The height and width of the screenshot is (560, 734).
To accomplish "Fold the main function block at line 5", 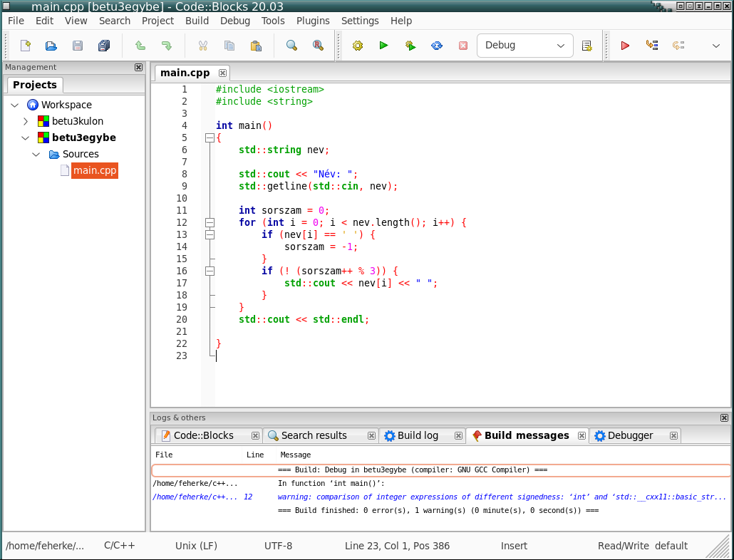I will (210, 138).
